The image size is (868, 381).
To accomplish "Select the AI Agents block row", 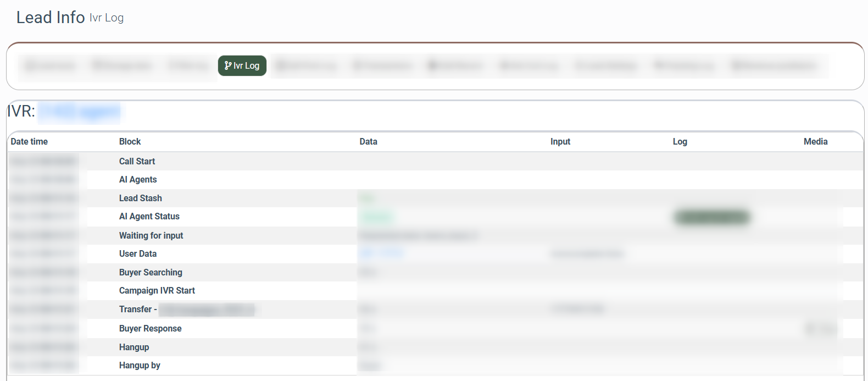I will tap(138, 179).
